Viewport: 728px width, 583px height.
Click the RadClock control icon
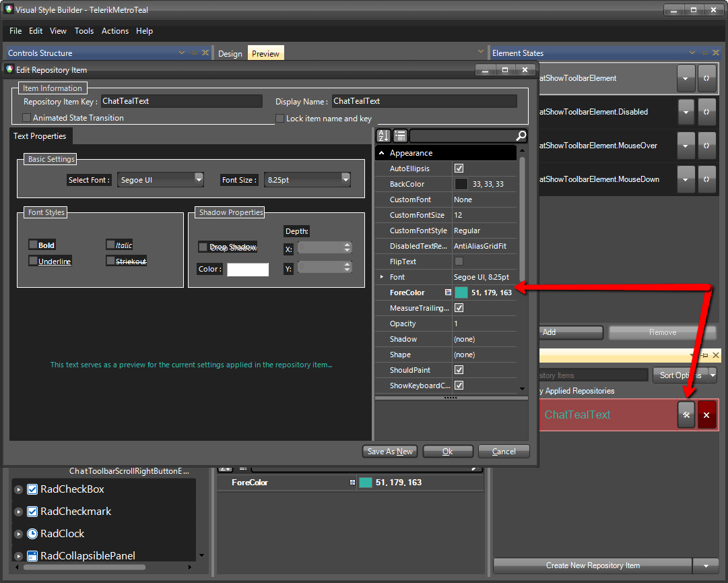tap(31, 533)
